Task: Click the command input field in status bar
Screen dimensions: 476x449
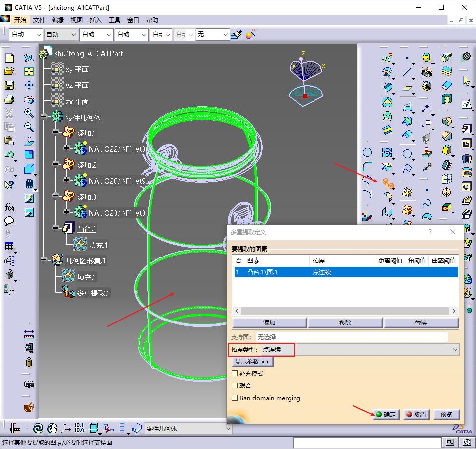Action: pos(367,443)
